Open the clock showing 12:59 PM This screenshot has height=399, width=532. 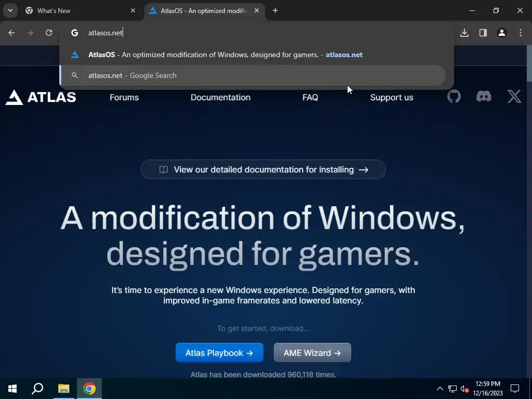pos(488,389)
